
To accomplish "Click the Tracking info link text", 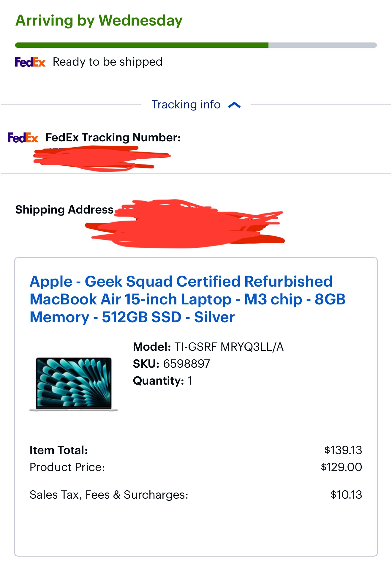I will click(186, 105).
